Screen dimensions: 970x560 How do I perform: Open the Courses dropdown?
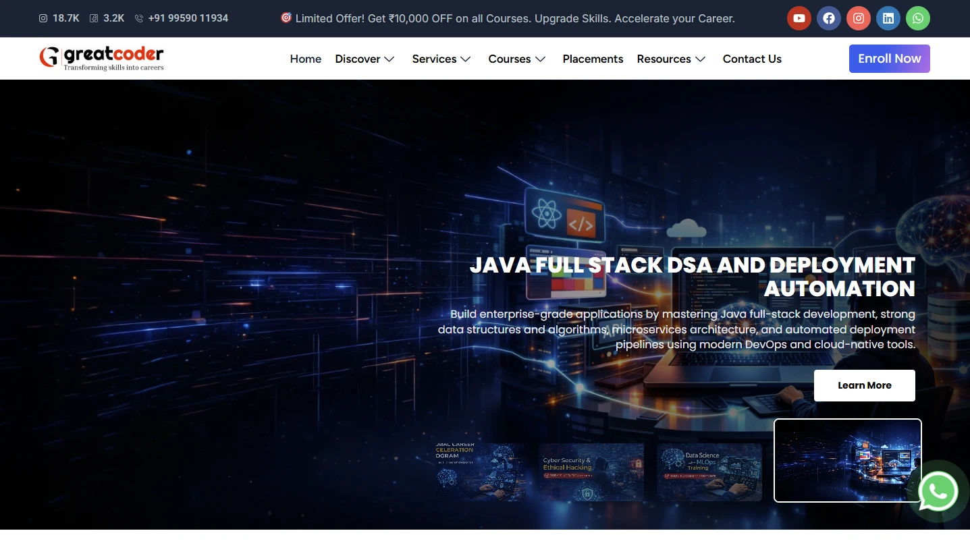click(517, 59)
